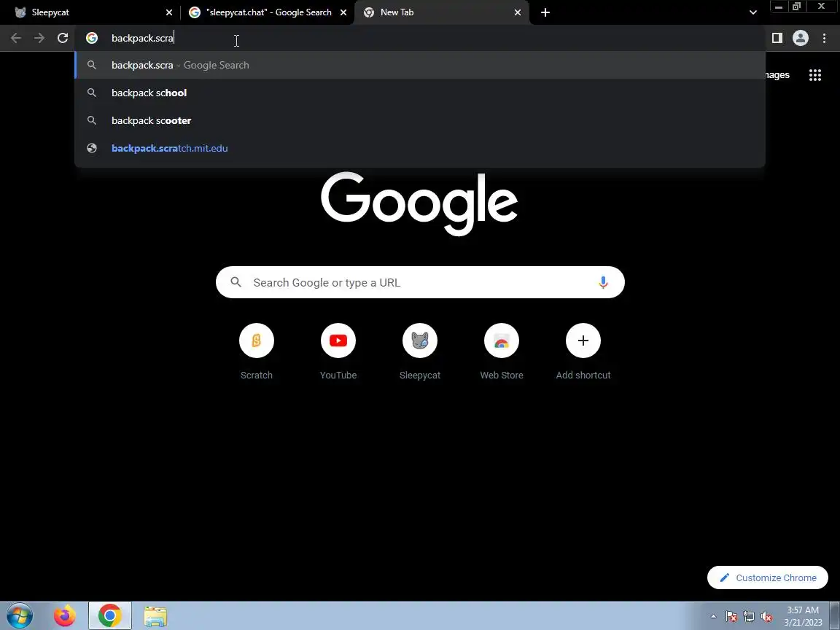Click the 'Search Google or type a URL' box
Image resolution: width=840 pixels, height=630 pixels.
pos(420,282)
